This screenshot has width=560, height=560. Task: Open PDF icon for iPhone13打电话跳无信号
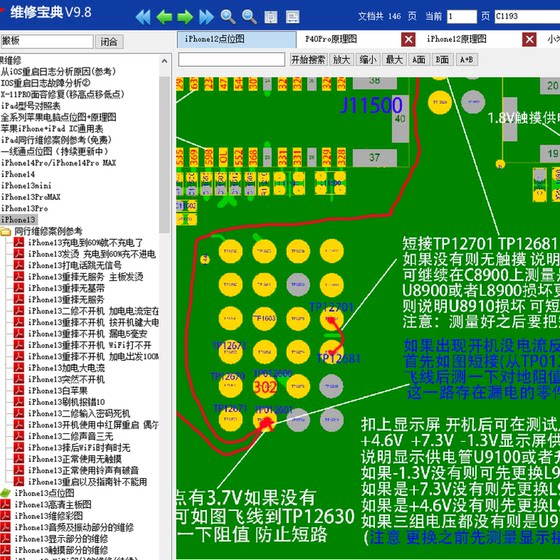[19, 265]
